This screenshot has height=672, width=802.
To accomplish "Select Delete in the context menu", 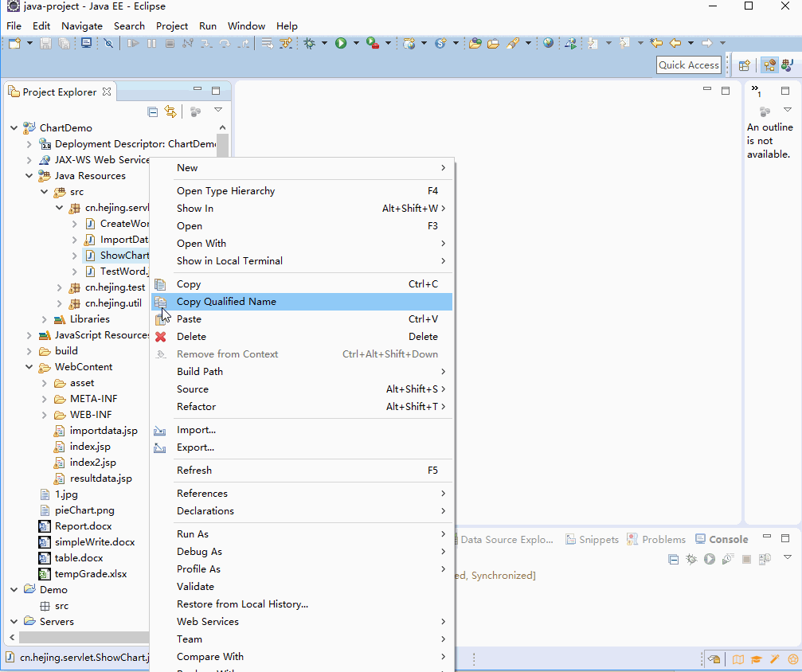I will 302,337.
